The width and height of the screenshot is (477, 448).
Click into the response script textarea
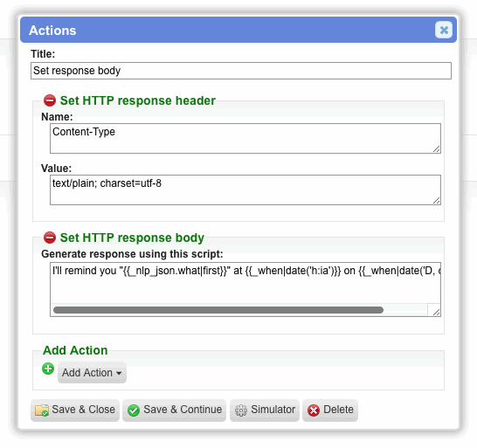click(245, 283)
